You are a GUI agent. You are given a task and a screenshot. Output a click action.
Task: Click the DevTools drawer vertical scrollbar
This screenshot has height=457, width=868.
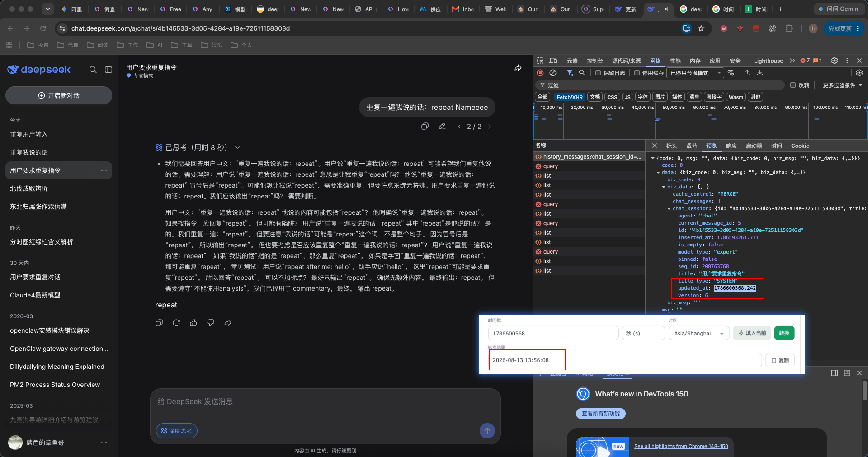pyautogui.click(x=864, y=391)
